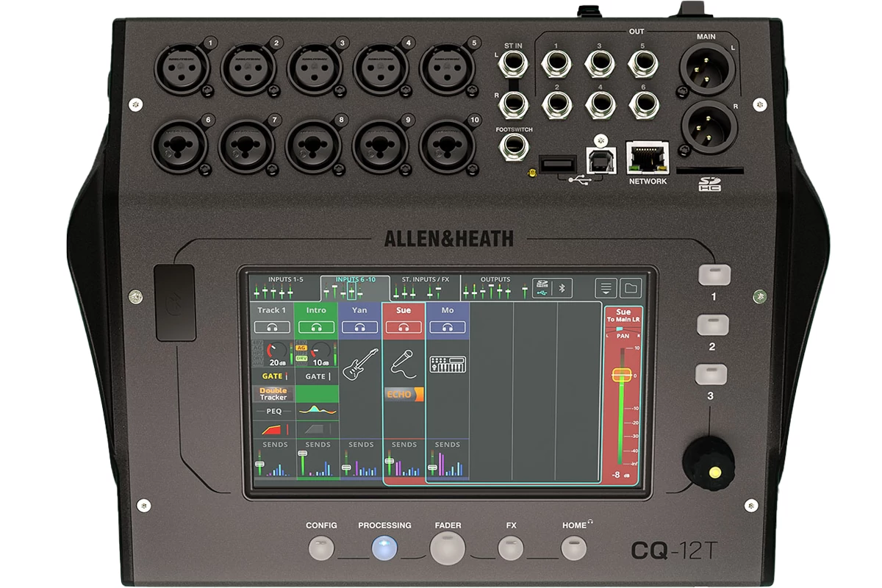This screenshot has width=882, height=588.
Task: Select the Intro channel name
Action: click(316, 310)
